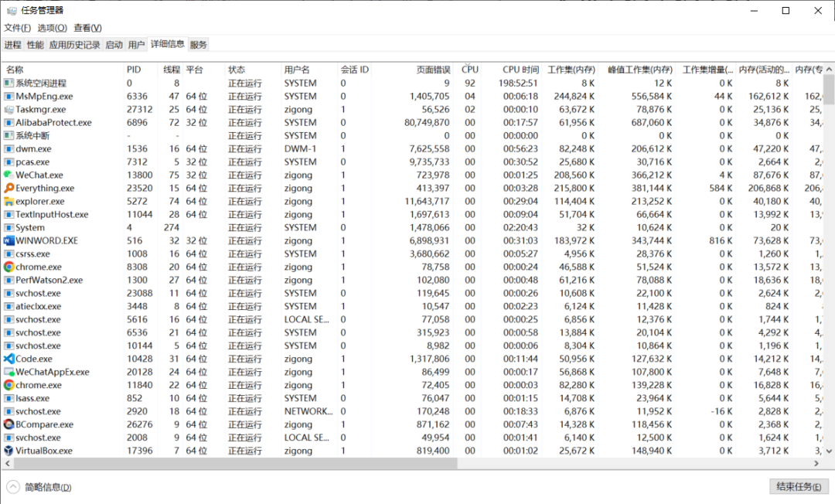Sort by the 工作集(内存) column header

tap(571, 70)
